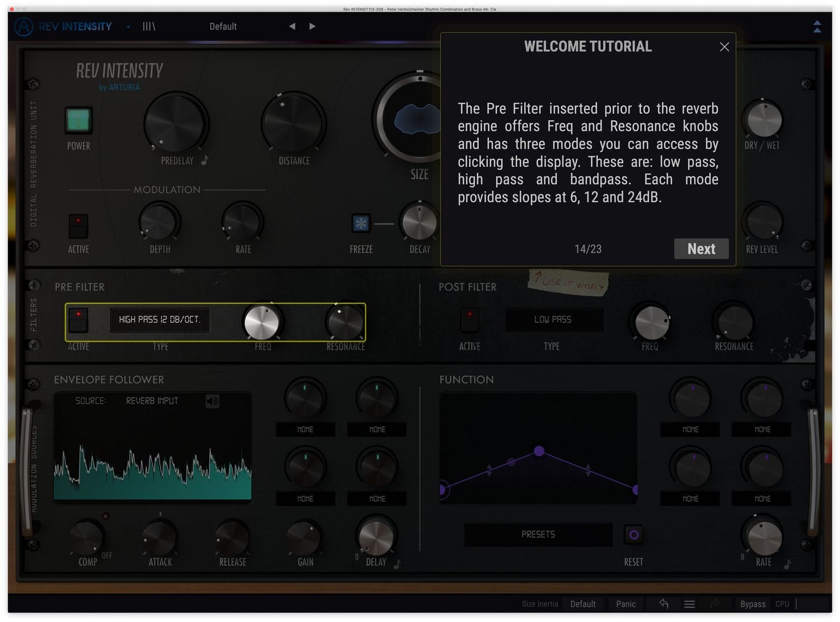Select the next preset arrow
Image resolution: width=840 pixels, height=622 pixels.
tap(312, 26)
